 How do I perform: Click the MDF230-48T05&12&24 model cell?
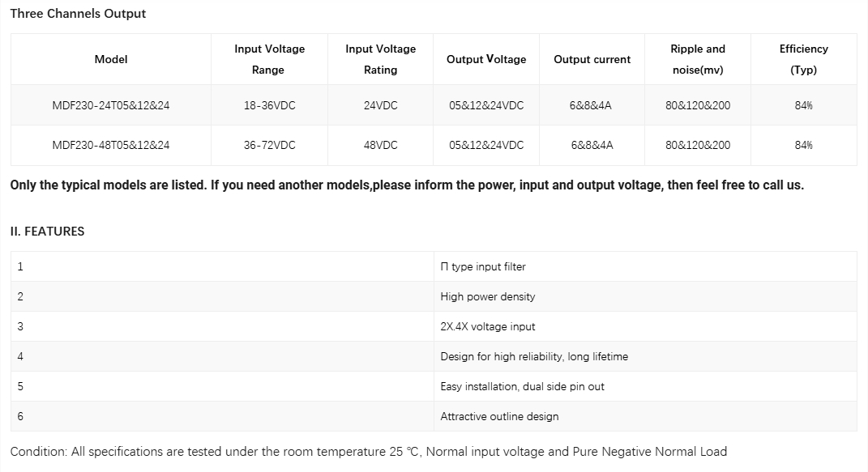pyautogui.click(x=111, y=146)
